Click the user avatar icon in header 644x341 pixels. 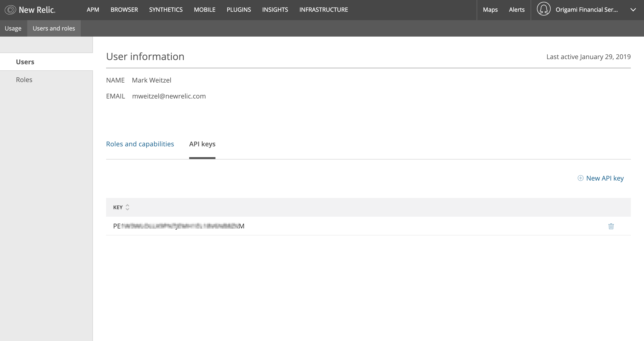click(544, 9)
